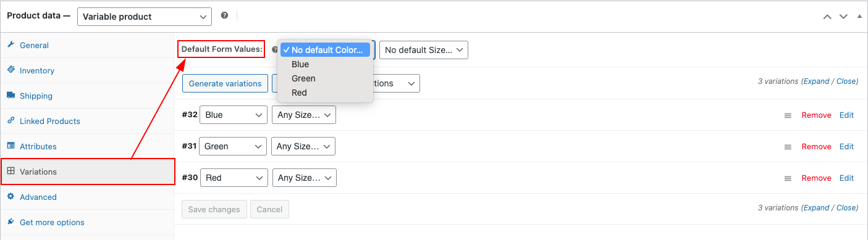868x240 pixels.
Task: Click the Default Form Values help icon
Action: tap(275, 50)
